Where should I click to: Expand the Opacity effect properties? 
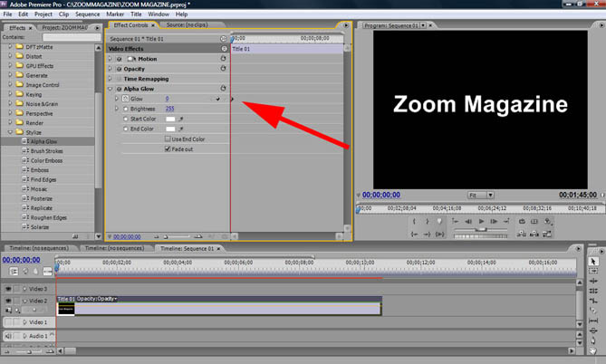pos(111,69)
